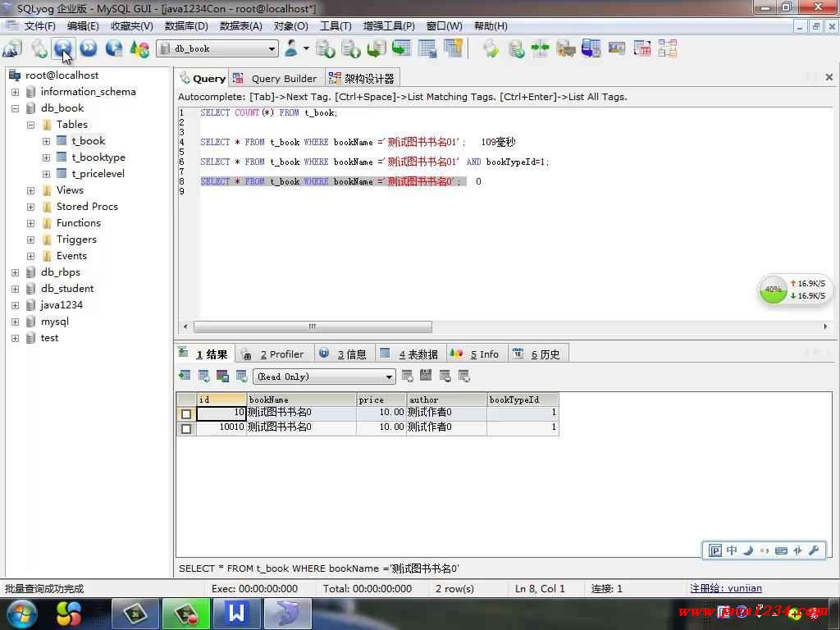Viewport: 840px width, 630px height.
Task: Switch to the 6 历史 tab
Action: click(x=537, y=354)
